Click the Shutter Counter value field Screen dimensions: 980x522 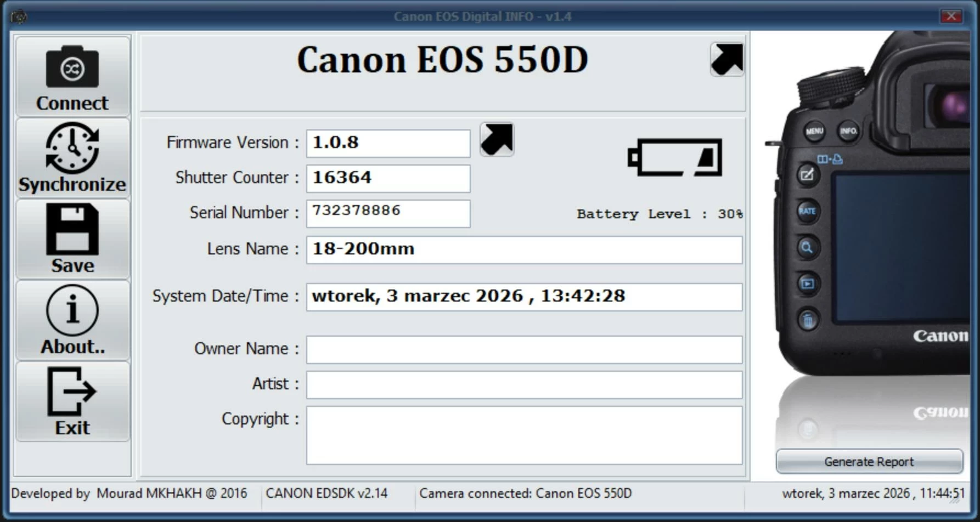pyautogui.click(x=388, y=178)
